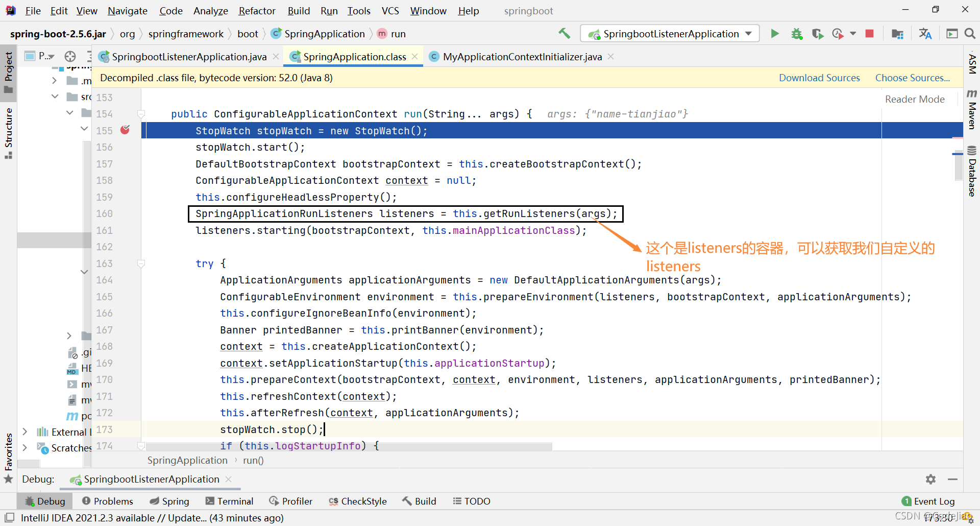The image size is (980, 526).
Task: Click the Build project hammer icon
Action: pyautogui.click(x=564, y=34)
